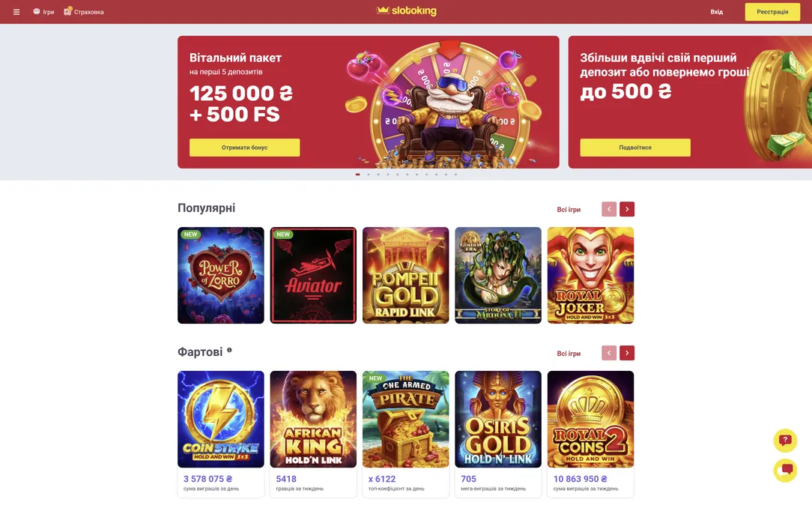
Task: Click the Отримати бонус button
Action: point(244,148)
